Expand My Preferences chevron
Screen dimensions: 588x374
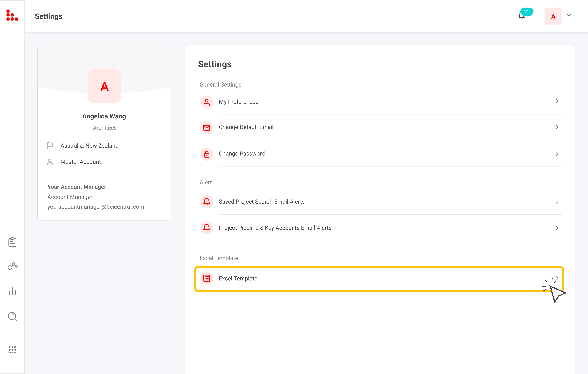(x=557, y=101)
